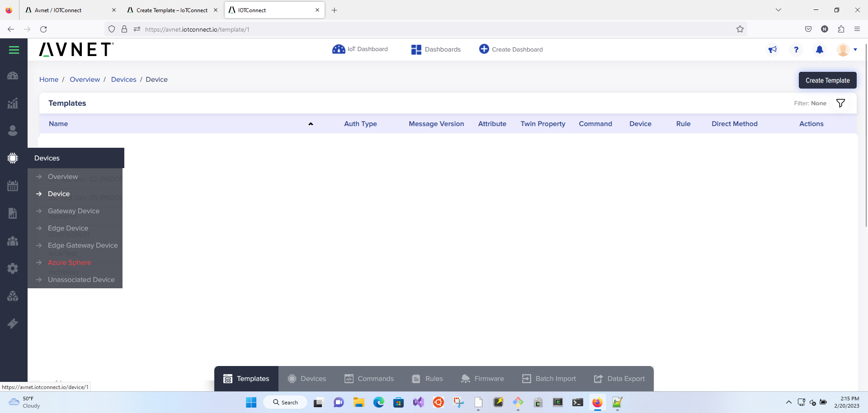Screen dimensions: 868x413
Task: Click Create Dashboard in header
Action: [511, 49]
